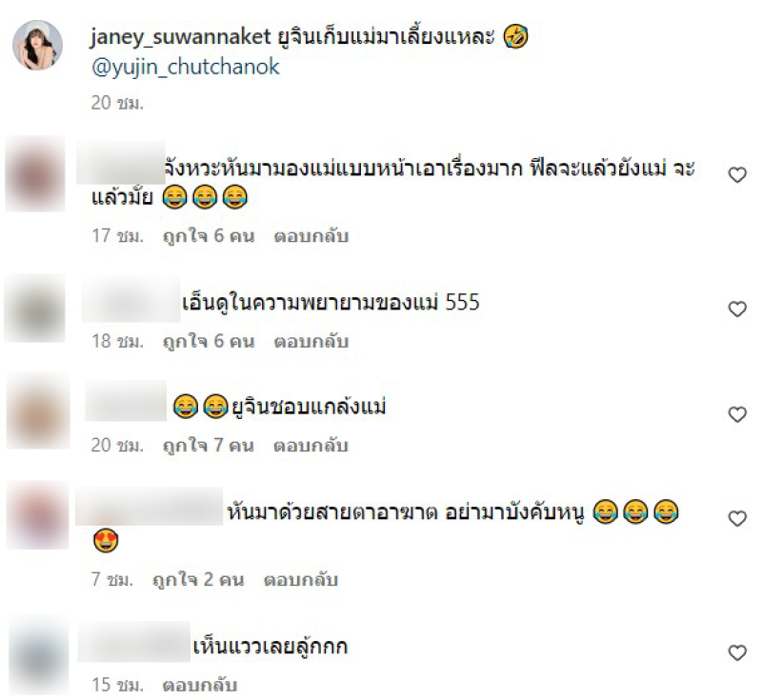Image resolution: width=762 pixels, height=700 pixels.
Task: Open blurred avatar of ยูจินชอบแกล้งแม่ commenter
Action: pyautogui.click(x=38, y=411)
